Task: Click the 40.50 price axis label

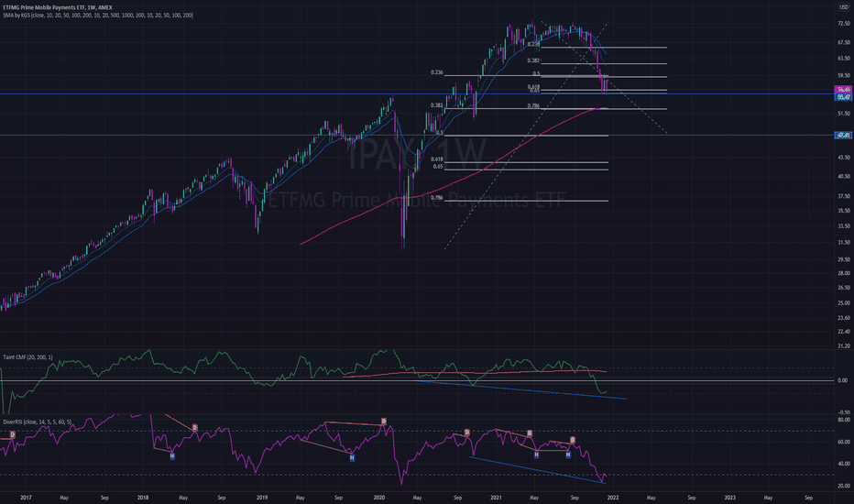Action: pyautogui.click(x=844, y=177)
